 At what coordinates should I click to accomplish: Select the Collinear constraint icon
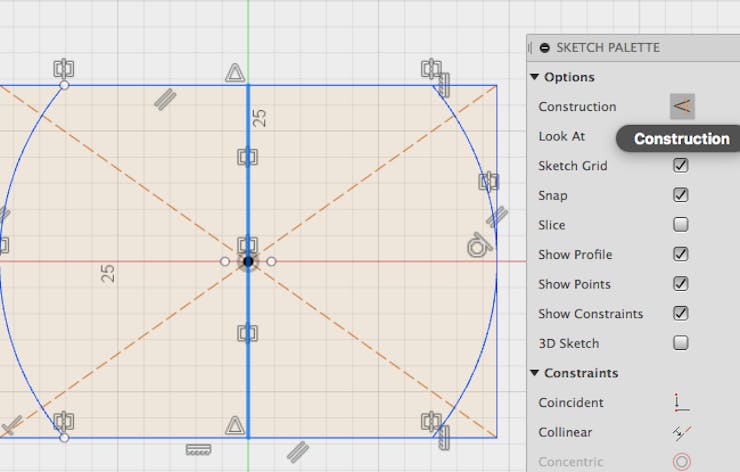click(x=682, y=432)
